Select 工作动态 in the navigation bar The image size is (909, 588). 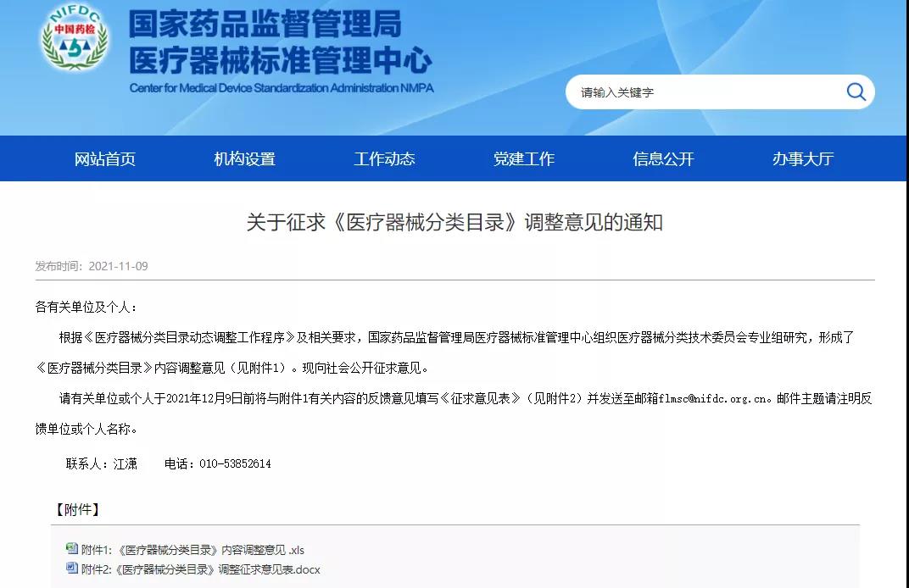(x=384, y=158)
